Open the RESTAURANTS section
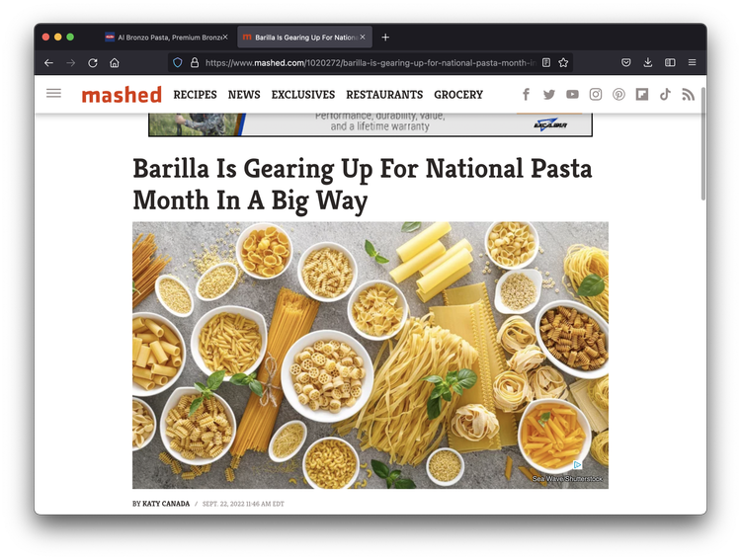 coord(384,95)
